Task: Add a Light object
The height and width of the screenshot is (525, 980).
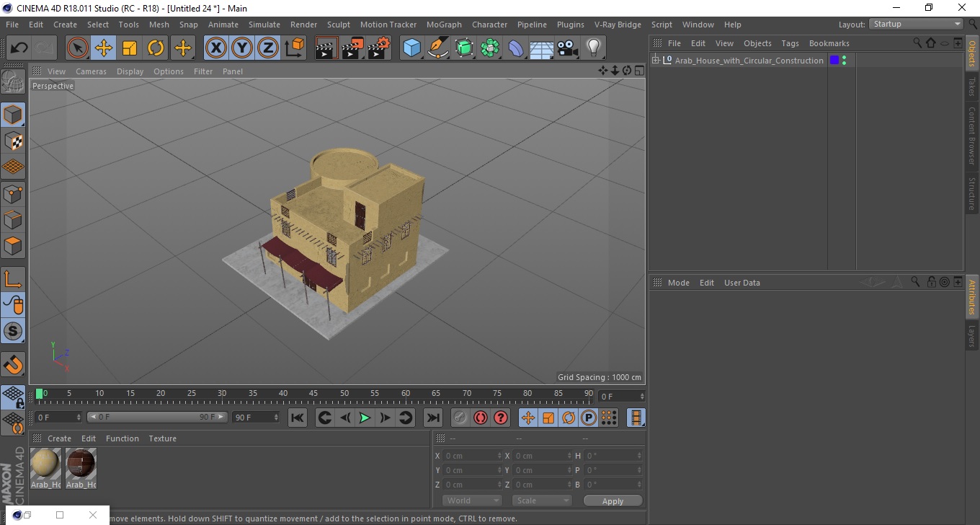Action: click(x=593, y=48)
